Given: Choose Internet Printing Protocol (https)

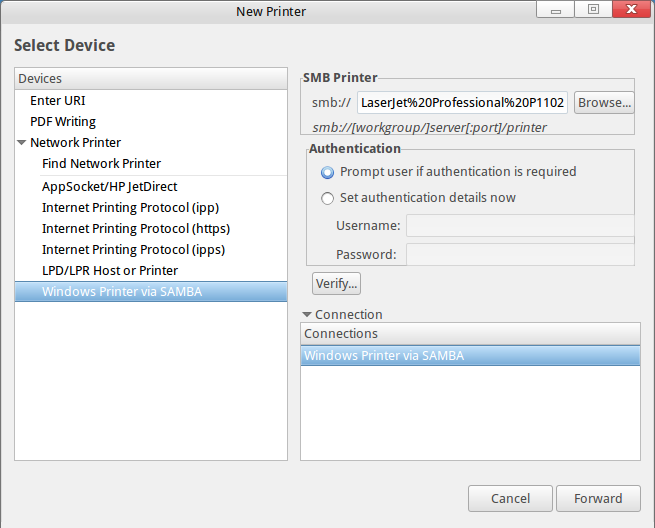Looking at the screenshot, I should [x=136, y=228].
